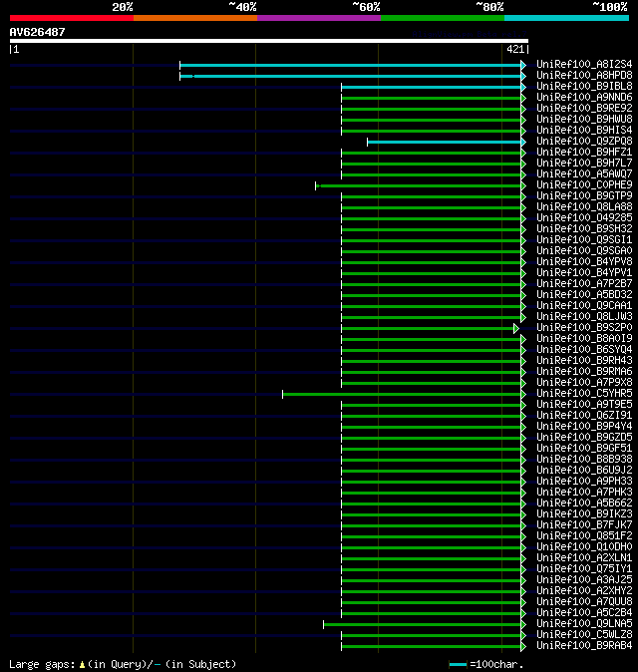Select the UniRef100_Q75IY1 label

[x=584, y=568]
